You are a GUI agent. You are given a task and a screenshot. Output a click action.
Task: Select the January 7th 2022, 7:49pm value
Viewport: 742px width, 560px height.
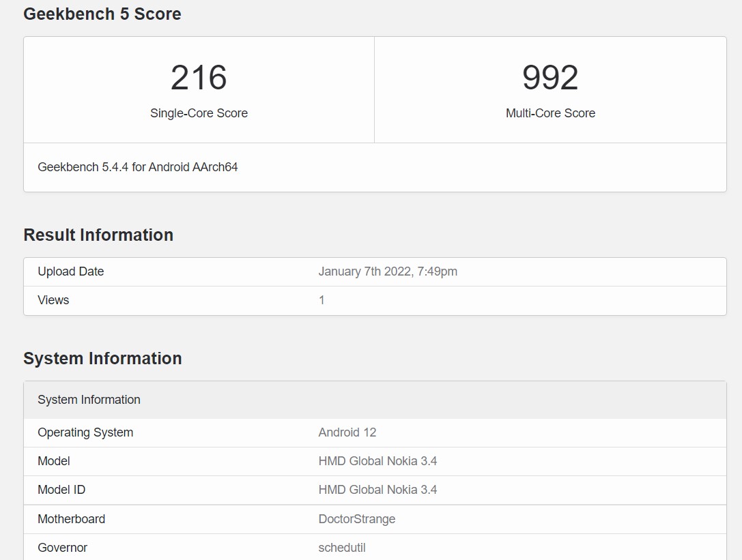click(x=388, y=271)
